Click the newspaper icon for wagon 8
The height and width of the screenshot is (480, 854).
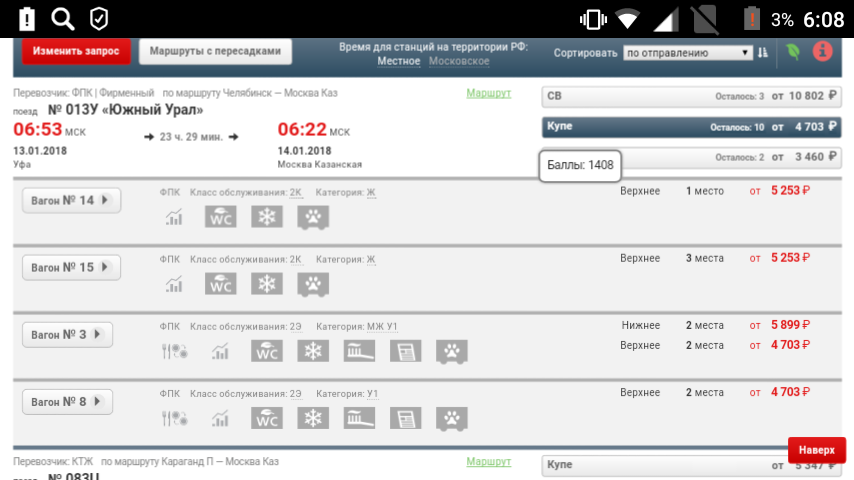point(406,418)
